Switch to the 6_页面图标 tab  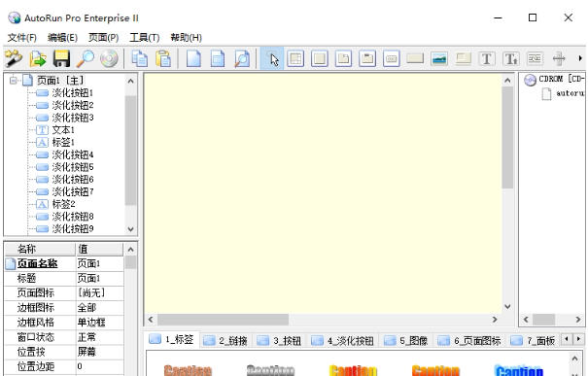(x=469, y=341)
